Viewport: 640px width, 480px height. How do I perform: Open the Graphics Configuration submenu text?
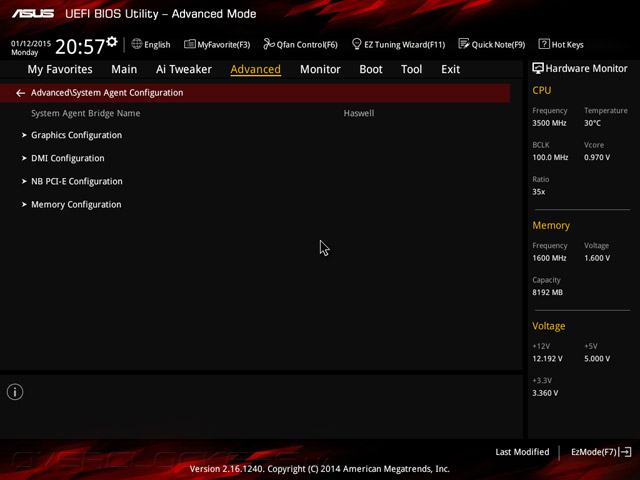click(x=76, y=135)
